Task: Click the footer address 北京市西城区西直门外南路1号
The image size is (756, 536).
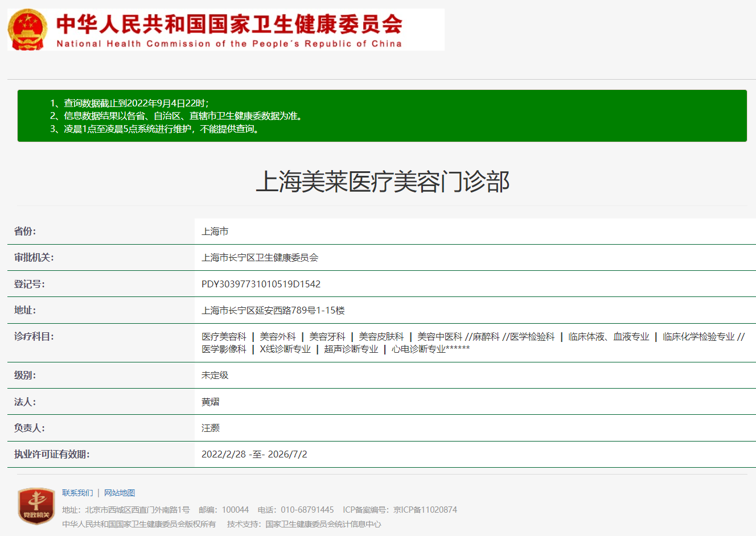Action: (x=137, y=510)
